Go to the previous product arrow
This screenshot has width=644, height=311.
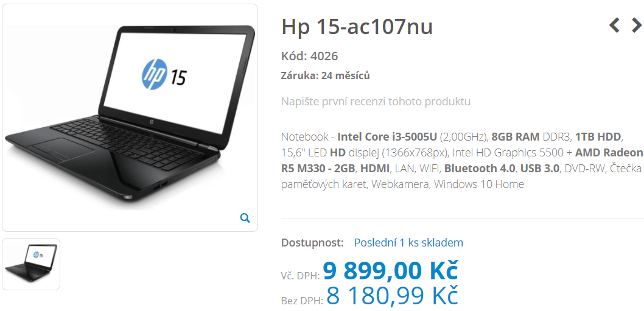click(614, 26)
